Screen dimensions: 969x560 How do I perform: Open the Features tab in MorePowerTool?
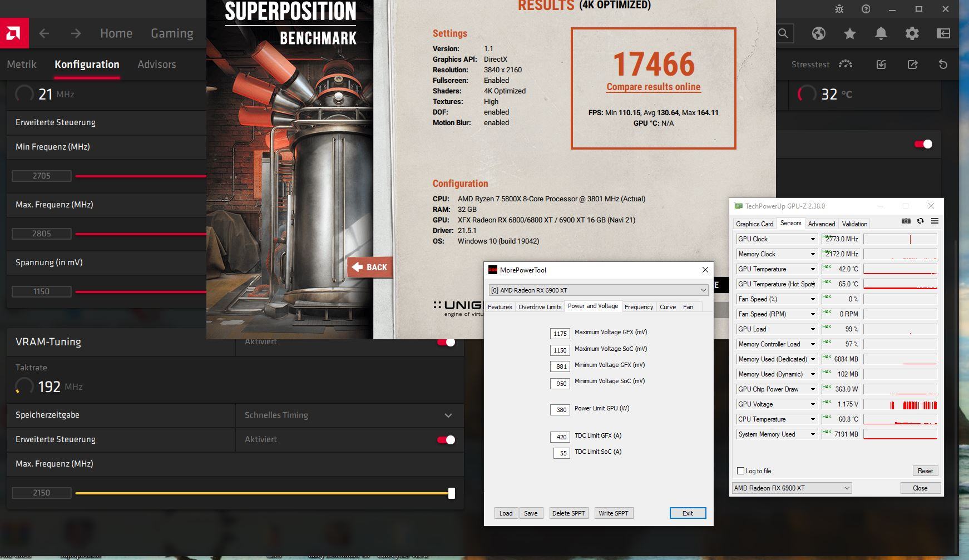pyautogui.click(x=500, y=306)
